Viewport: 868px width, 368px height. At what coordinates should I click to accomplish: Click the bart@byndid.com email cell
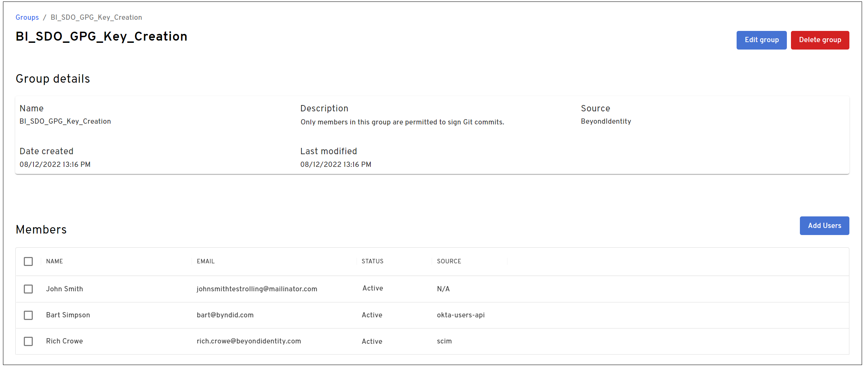[225, 315]
